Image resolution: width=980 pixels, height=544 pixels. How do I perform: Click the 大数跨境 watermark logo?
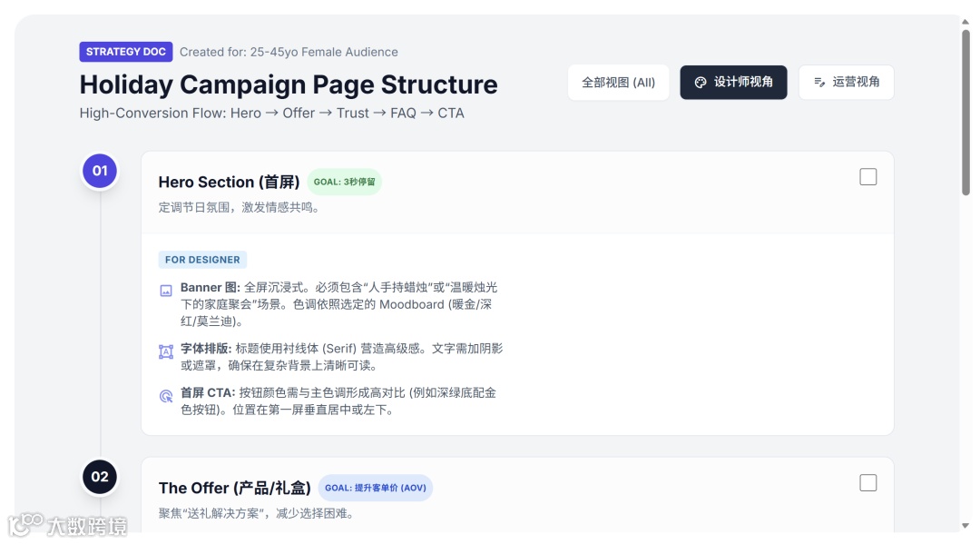pos(67,525)
